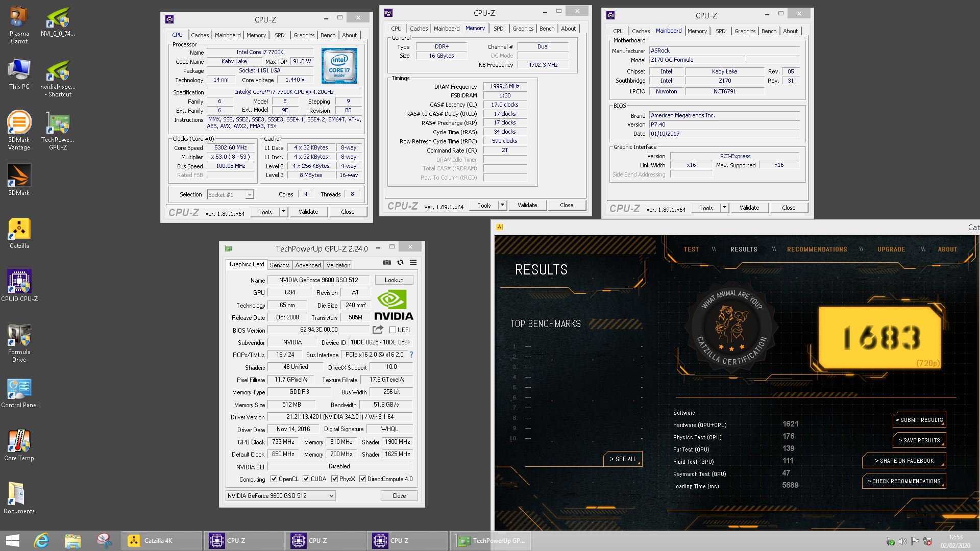Open the Validation tab in GPU-Z
This screenshot has height=551, width=980.
[338, 265]
